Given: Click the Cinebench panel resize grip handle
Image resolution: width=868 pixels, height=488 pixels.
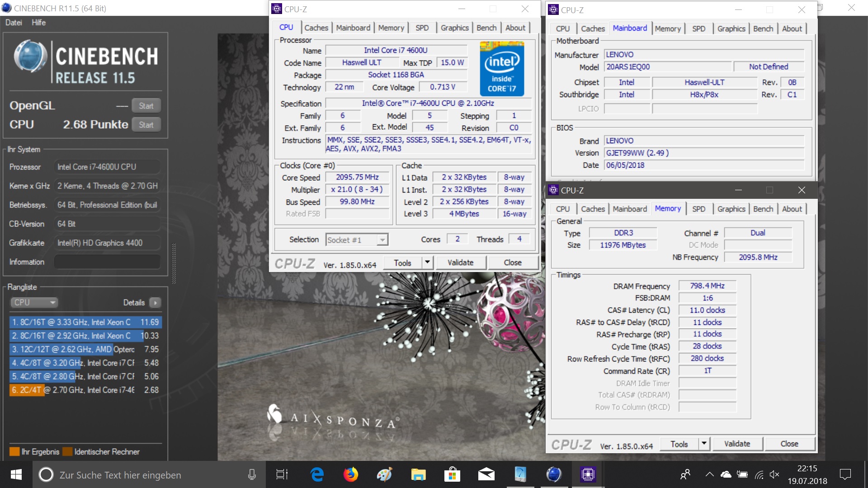Looking at the screenshot, I should (x=174, y=263).
